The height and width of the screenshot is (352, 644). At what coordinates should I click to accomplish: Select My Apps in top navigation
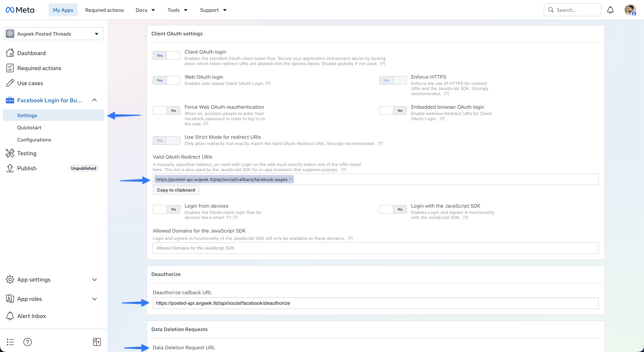63,10
